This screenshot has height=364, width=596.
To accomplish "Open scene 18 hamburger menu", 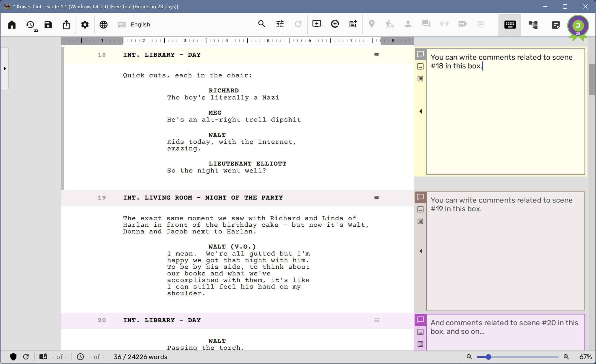I will click(x=376, y=55).
